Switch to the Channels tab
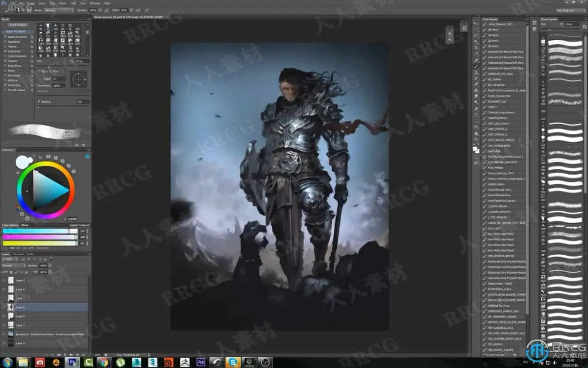This screenshot has width=588, height=368. tap(18, 254)
